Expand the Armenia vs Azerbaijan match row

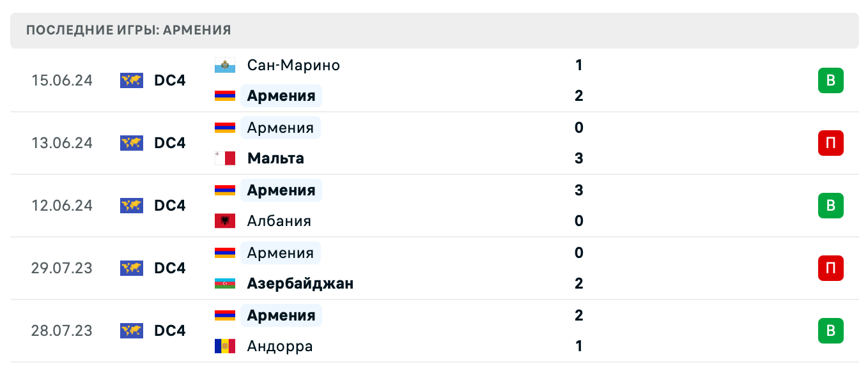point(447,268)
